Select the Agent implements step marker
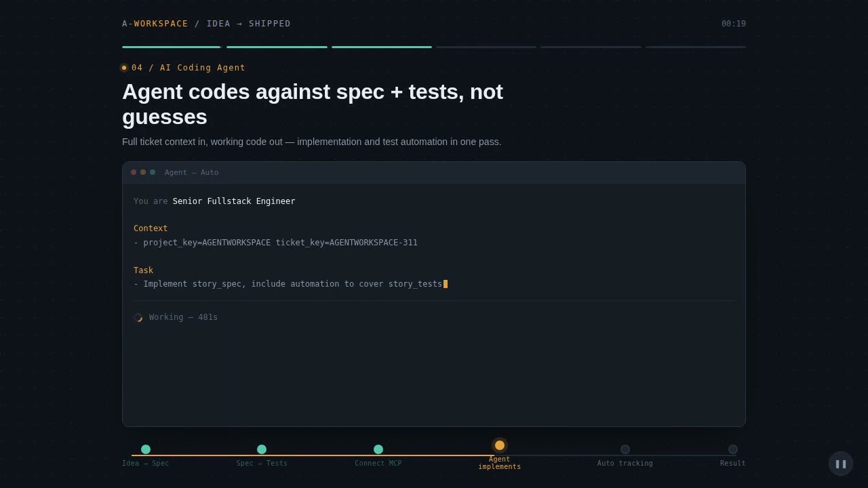 pos(500,445)
